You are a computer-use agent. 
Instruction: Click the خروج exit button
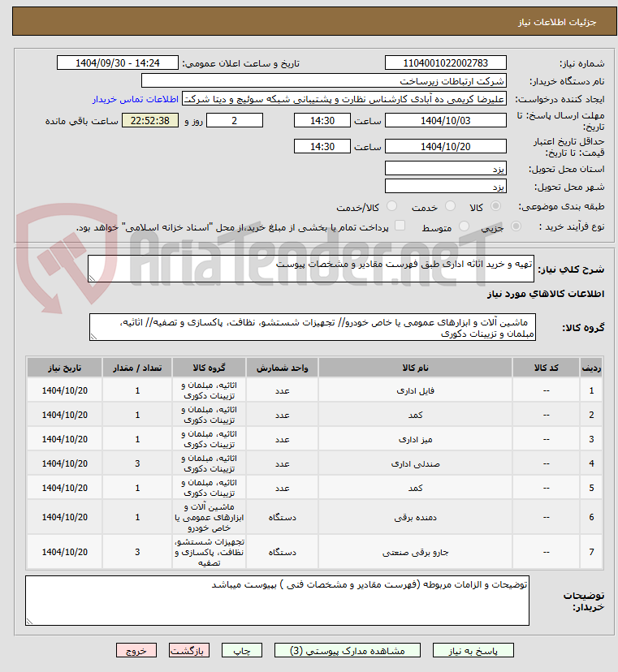coord(136,651)
